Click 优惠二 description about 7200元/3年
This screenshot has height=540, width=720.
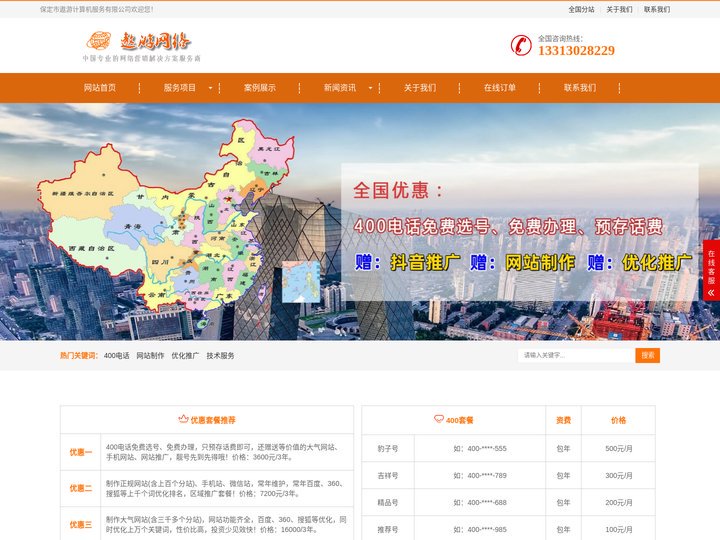pos(225,489)
